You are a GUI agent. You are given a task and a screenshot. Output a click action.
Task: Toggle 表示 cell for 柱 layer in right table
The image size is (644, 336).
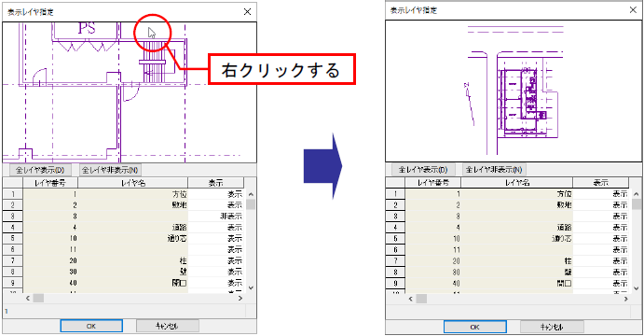click(x=600, y=260)
